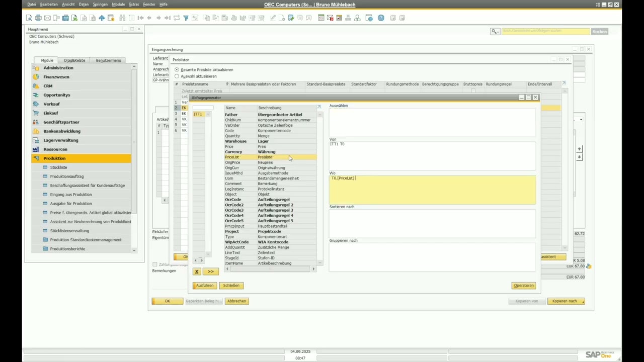
Task: Open the Finanzwesen module icon
Action: 36,77
